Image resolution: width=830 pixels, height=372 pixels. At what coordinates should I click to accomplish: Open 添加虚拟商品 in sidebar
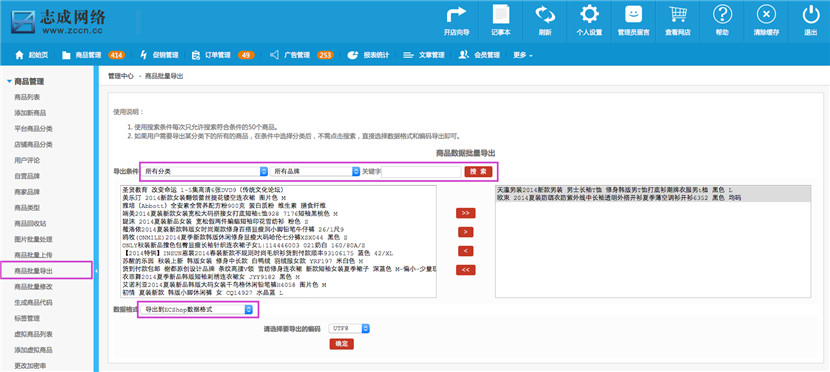(x=33, y=350)
